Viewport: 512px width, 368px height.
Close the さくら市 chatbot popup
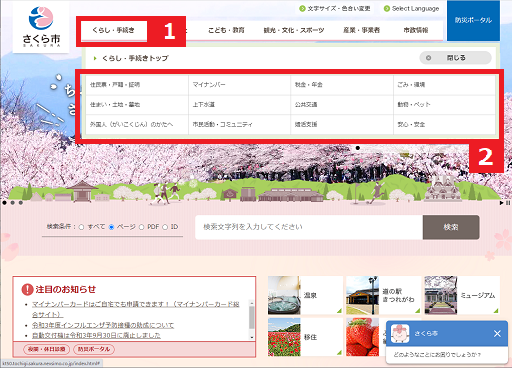[497, 333]
